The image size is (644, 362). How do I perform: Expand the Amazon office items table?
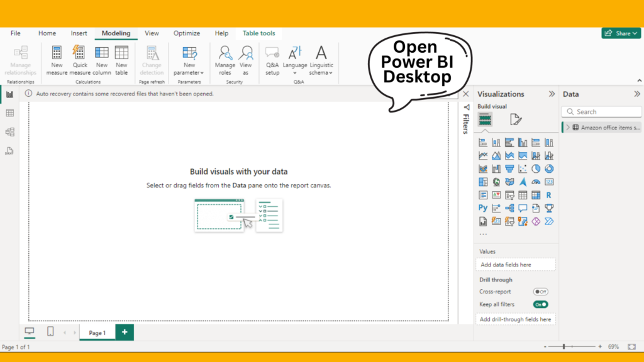tap(568, 128)
